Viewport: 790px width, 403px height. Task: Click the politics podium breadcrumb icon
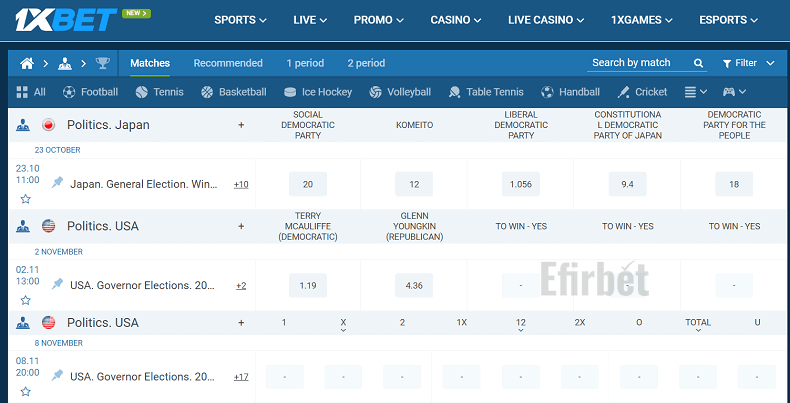coord(64,63)
